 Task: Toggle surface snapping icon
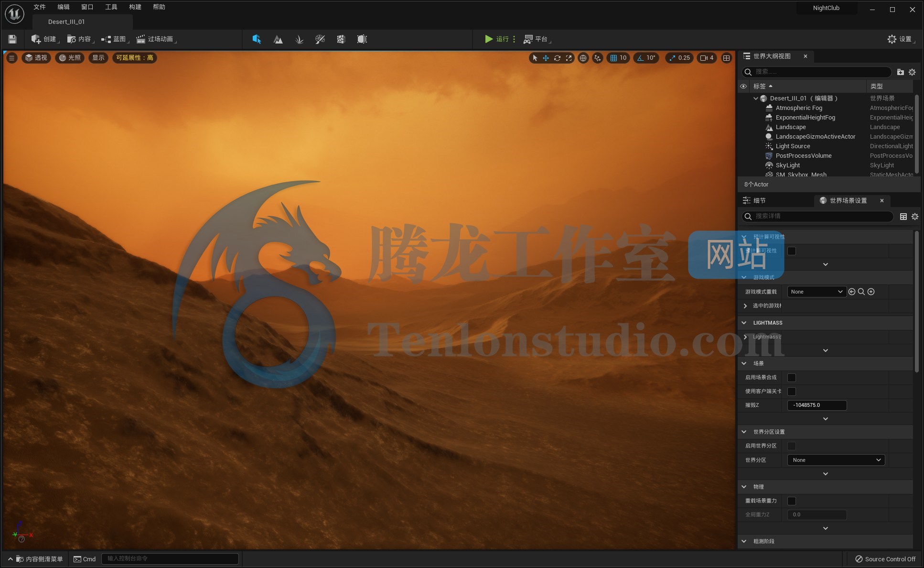click(x=597, y=58)
